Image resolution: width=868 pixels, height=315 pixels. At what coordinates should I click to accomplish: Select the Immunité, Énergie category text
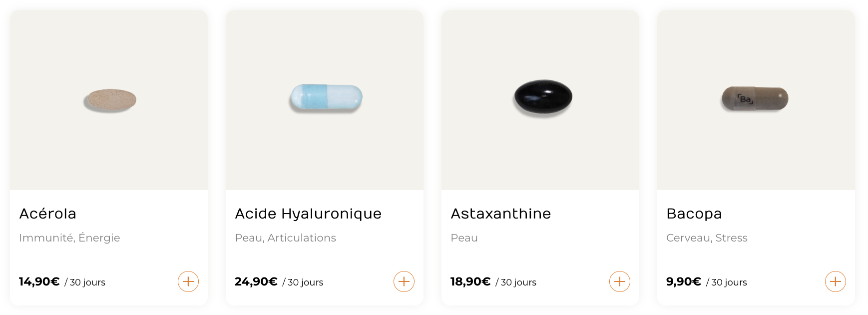[x=69, y=238]
